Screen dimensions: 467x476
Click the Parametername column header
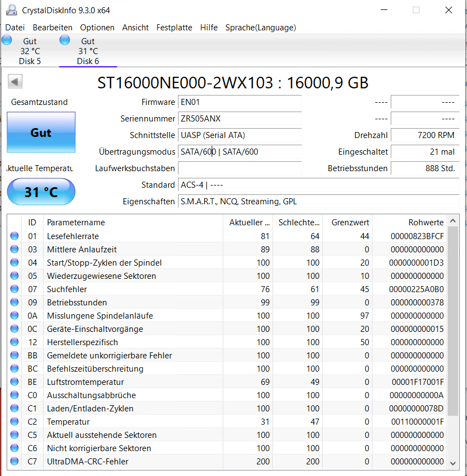(x=133, y=222)
